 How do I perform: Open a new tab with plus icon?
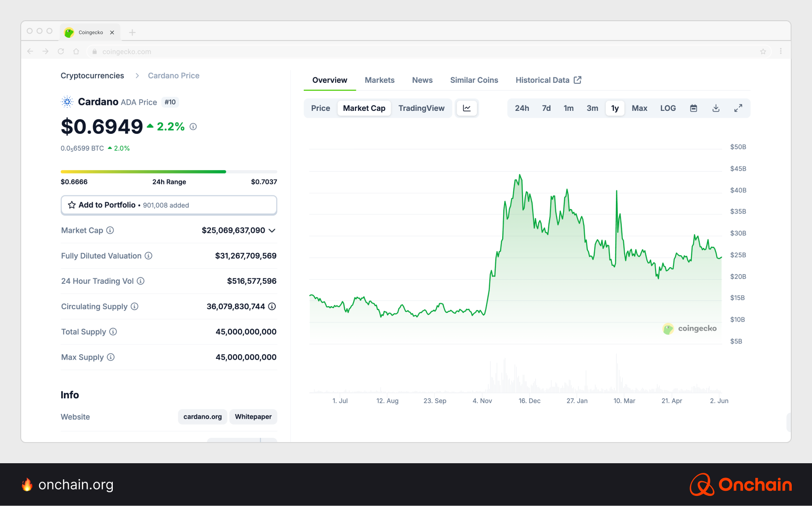pyautogui.click(x=133, y=32)
